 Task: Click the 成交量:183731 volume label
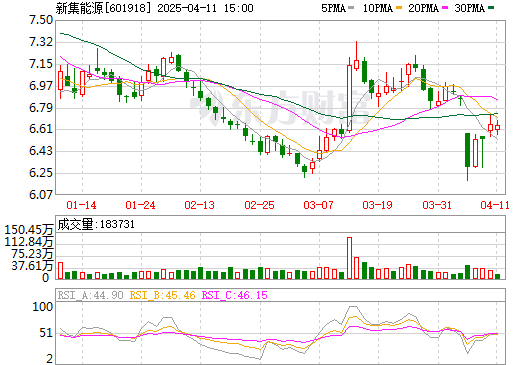tap(96, 224)
